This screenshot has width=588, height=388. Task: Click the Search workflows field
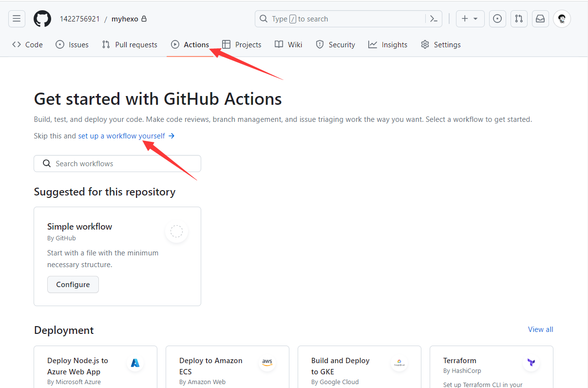pyautogui.click(x=117, y=164)
